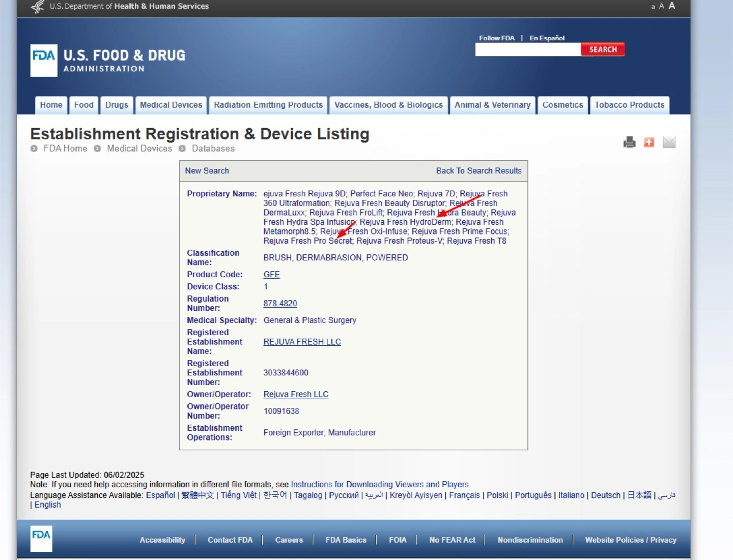Viewport: 733px width, 560px height.
Task: Open the Medical Devices tab
Action: [171, 105]
